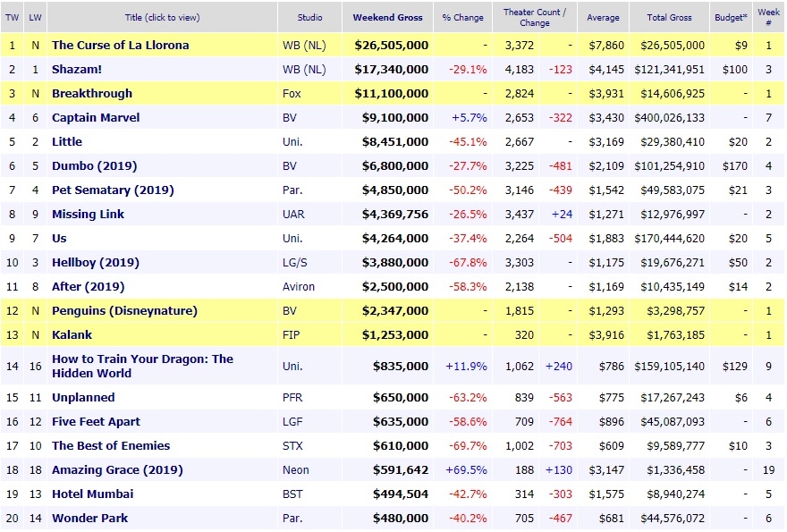Viewport: 787px width, 532px height.
Task: Sort by the Studio column header
Action: coord(309,18)
